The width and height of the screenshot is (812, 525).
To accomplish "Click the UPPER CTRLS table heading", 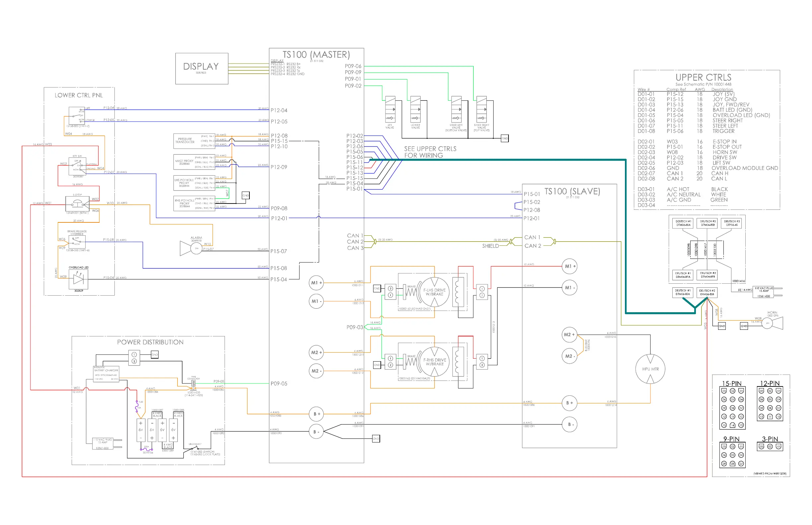I will pos(703,77).
